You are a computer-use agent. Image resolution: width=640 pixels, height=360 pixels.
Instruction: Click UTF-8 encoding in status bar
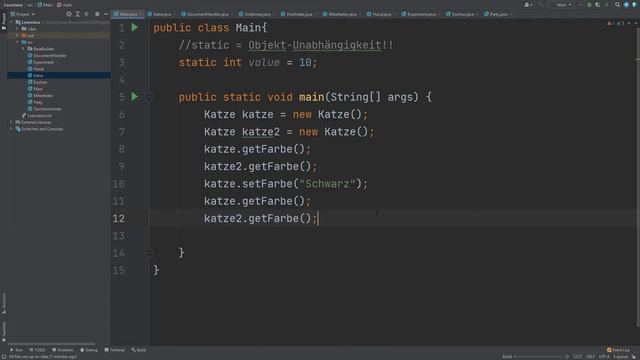pyautogui.click(x=604, y=357)
